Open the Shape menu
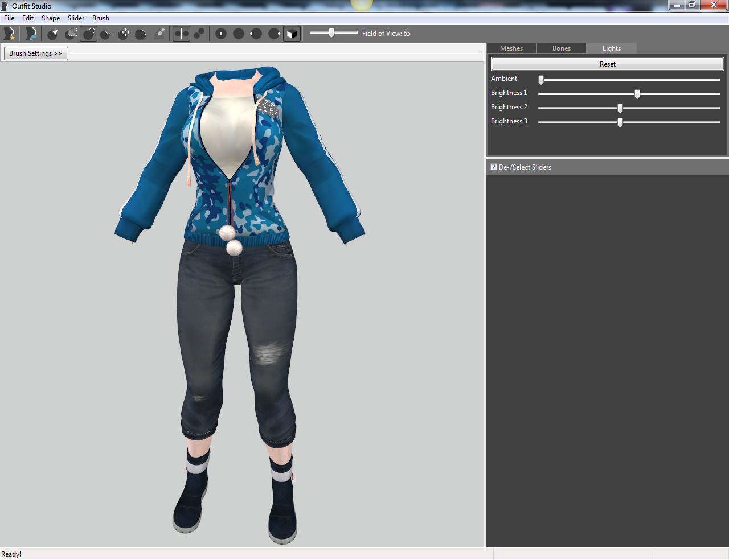This screenshot has height=560, width=729. (x=51, y=18)
